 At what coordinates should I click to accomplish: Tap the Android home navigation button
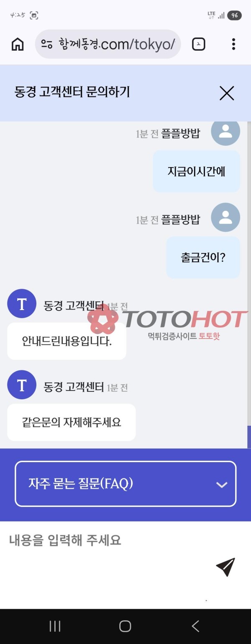pyautogui.click(x=125, y=626)
